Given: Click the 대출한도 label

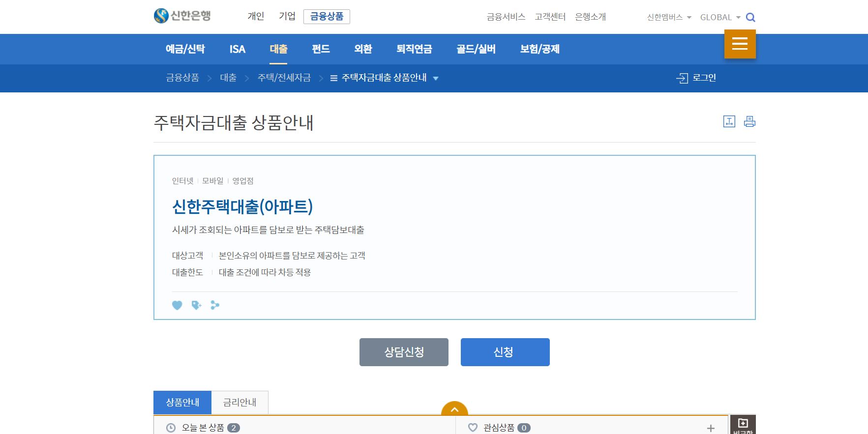Looking at the screenshot, I should 187,272.
